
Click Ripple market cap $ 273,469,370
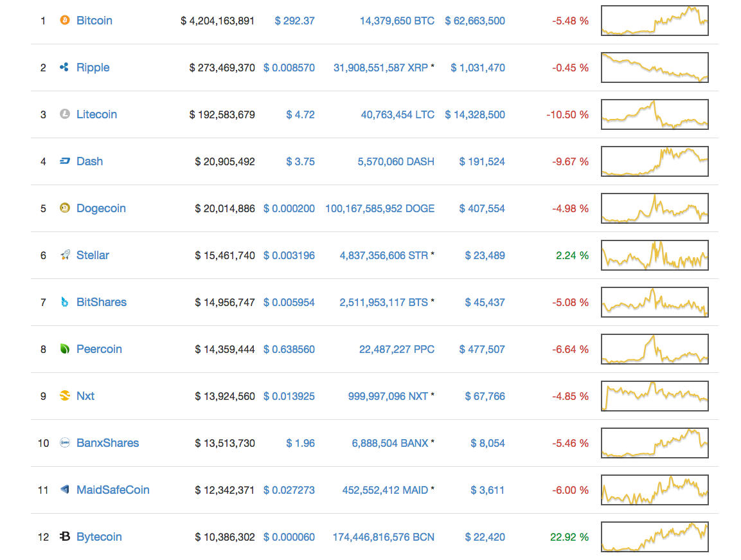222,68
